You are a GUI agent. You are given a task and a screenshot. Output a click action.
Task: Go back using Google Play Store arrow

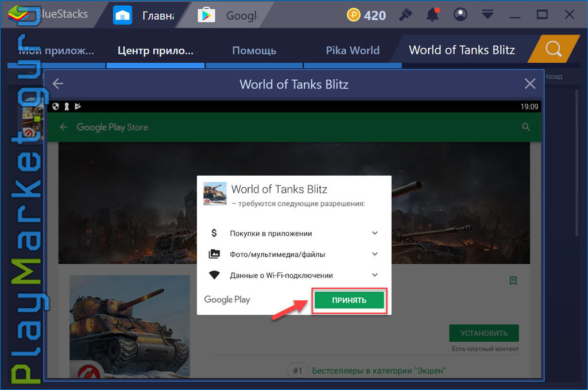pyautogui.click(x=64, y=127)
